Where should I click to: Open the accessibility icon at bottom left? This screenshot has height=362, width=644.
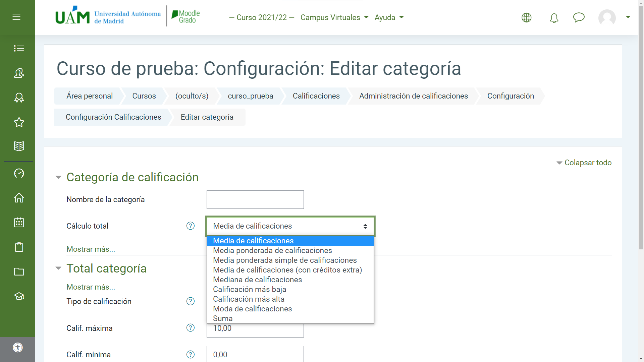pyautogui.click(x=18, y=347)
